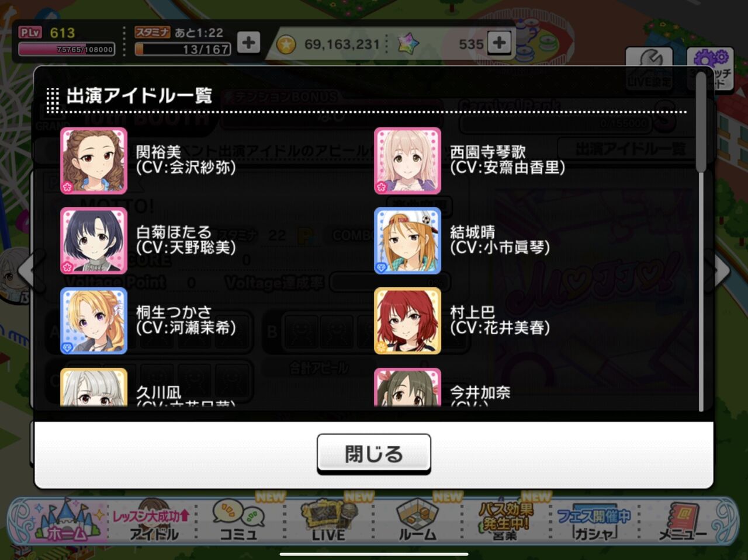Add stamina with plus button
Viewport: 748px width, 560px height.
(x=249, y=43)
